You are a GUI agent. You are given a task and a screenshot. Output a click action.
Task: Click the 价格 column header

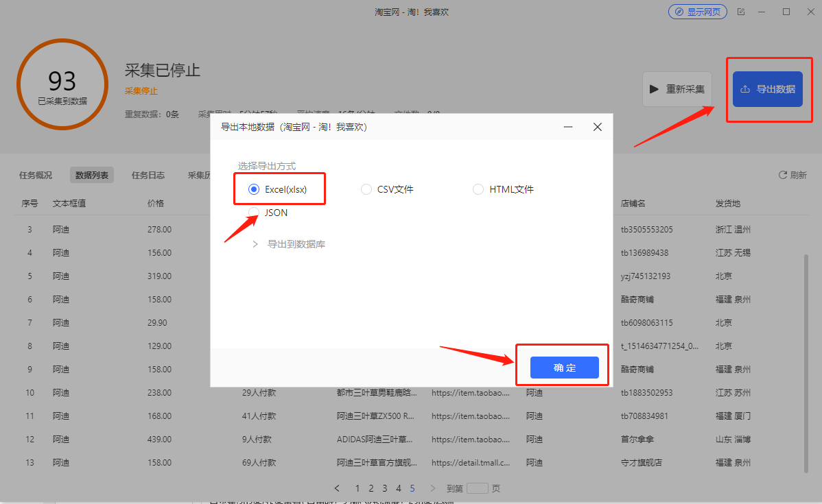pos(156,203)
